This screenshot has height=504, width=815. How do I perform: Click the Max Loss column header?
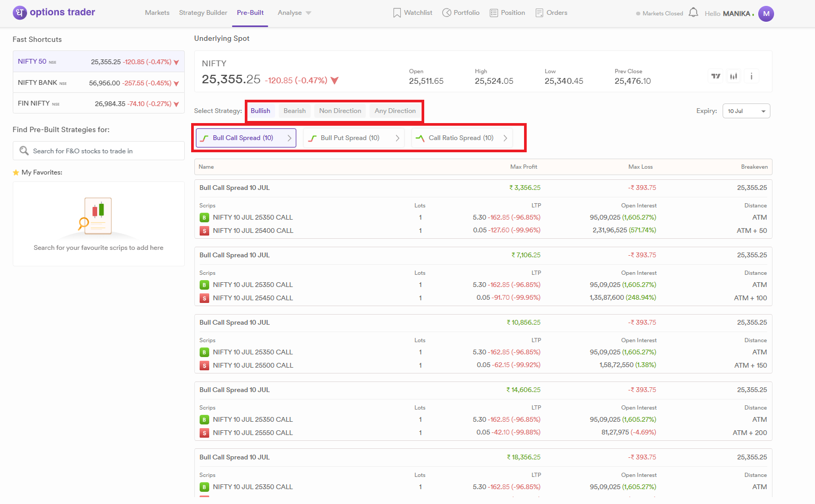(640, 167)
